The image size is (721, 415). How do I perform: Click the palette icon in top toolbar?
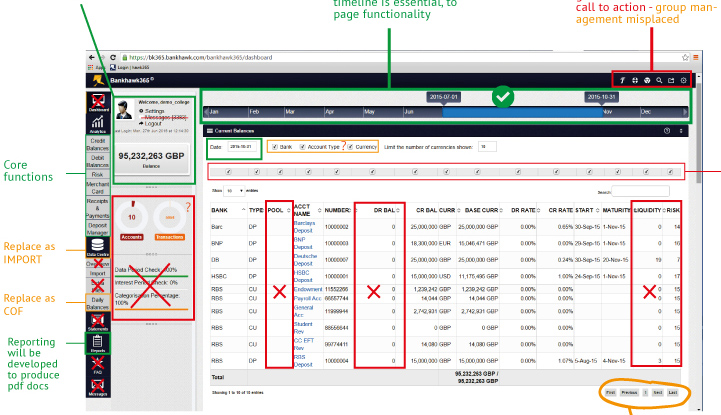pyautogui.click(x=646, y=79)
